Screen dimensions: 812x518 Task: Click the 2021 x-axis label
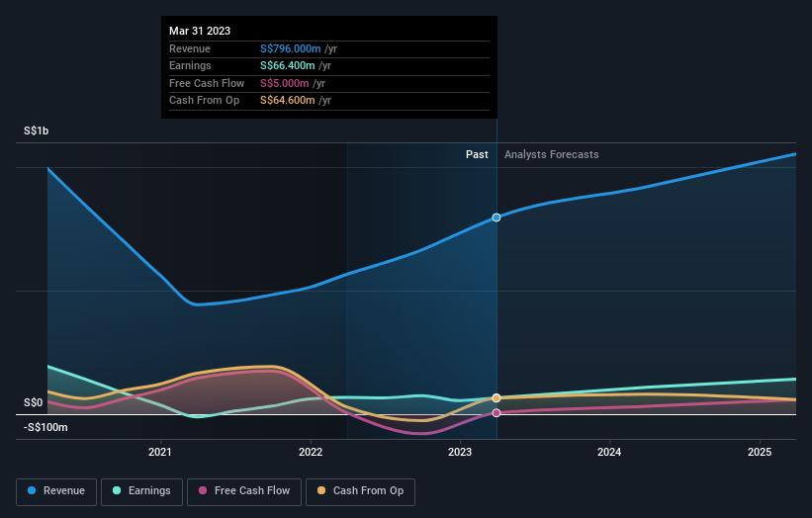click(x=160, y=452)
